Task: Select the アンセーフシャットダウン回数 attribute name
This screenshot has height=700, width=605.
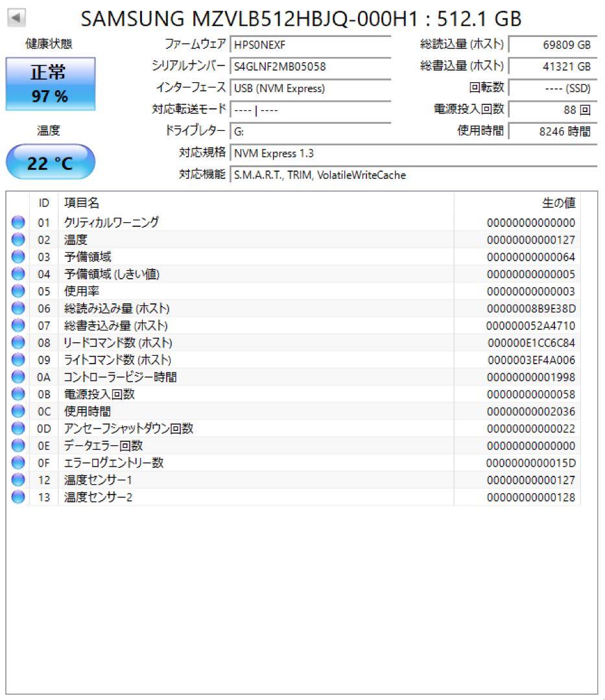Action: (x=128, y=428)
